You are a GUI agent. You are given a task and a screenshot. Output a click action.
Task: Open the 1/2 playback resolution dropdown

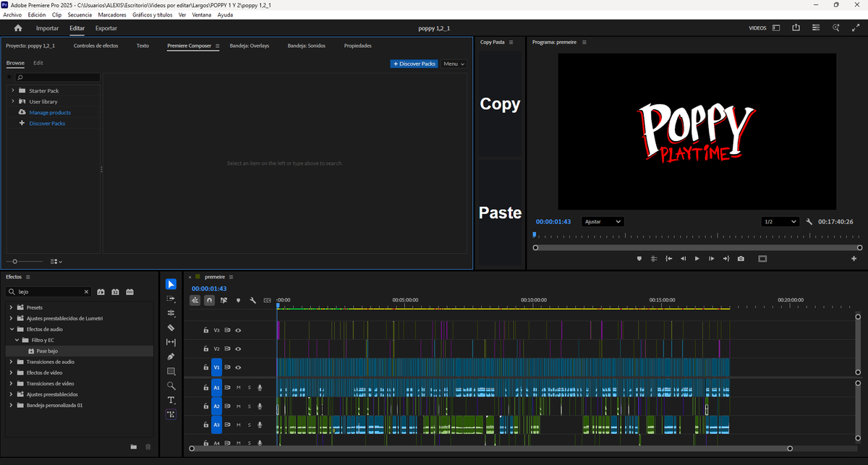780,222
